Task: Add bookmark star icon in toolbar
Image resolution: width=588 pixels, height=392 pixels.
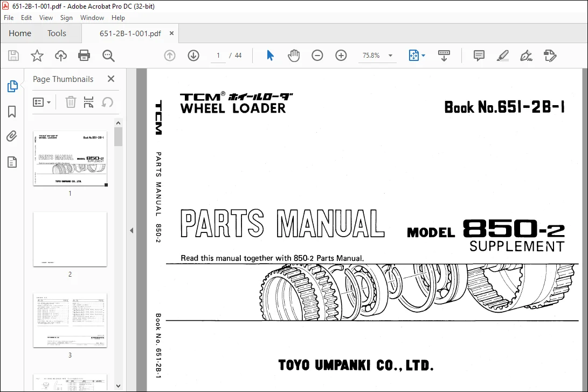Action: (37, 56)
